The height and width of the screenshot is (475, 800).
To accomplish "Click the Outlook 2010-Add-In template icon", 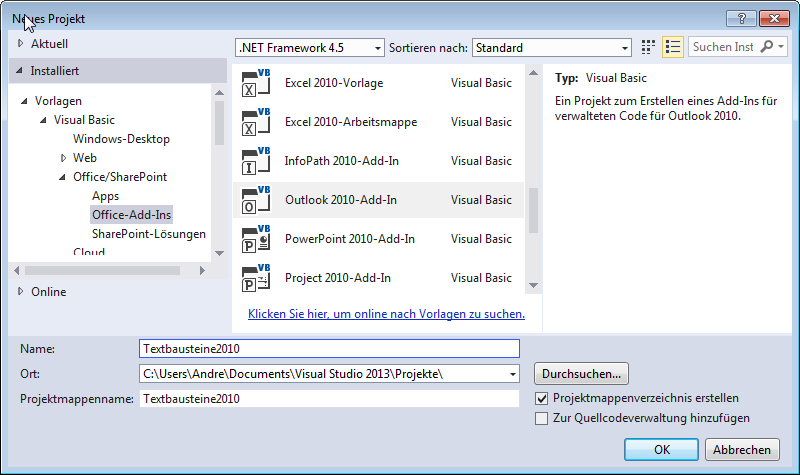I will click(x=256, y=200).
